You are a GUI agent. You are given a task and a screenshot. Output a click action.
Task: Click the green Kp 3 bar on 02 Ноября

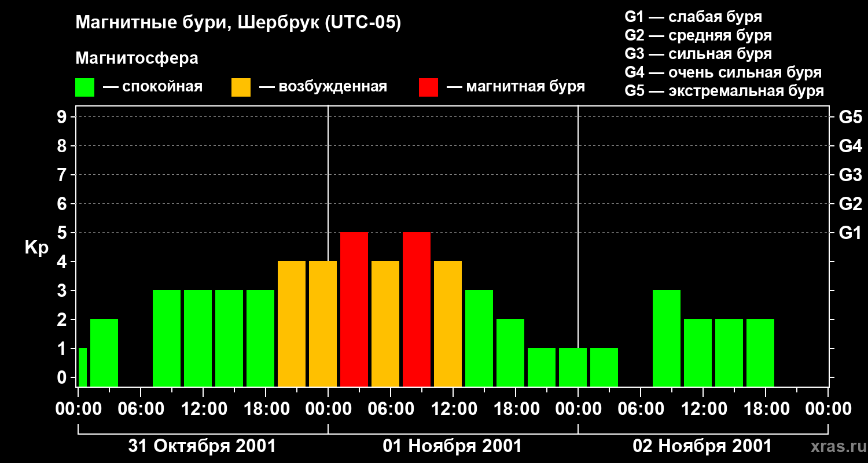pyautogui.click(x=667, y=338)
